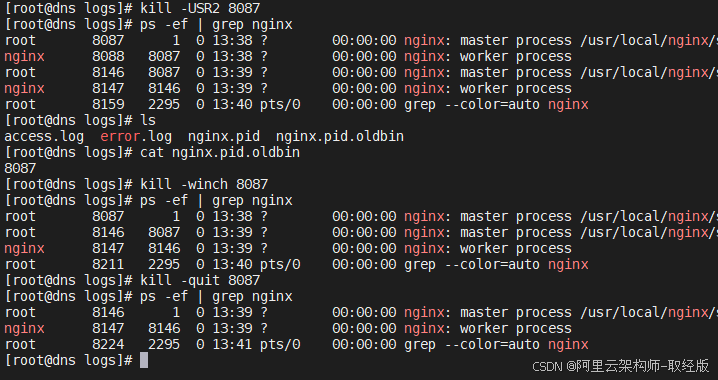Click the 'kill -quit 8087' command

[200, 280]
